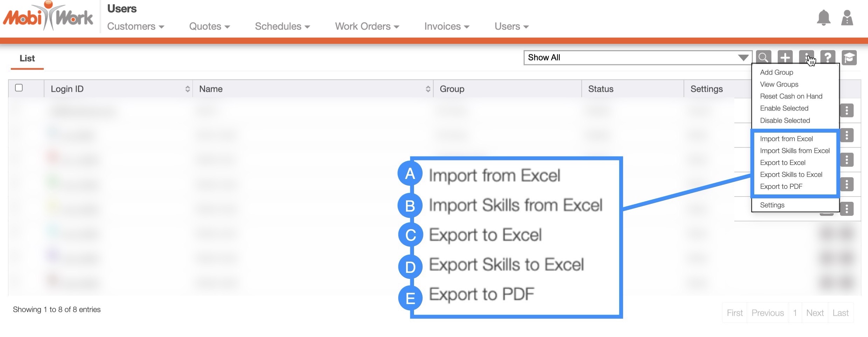Switch to the List tab
The height and width of the screenshot is (337, 868).
(x=27, y=59)
